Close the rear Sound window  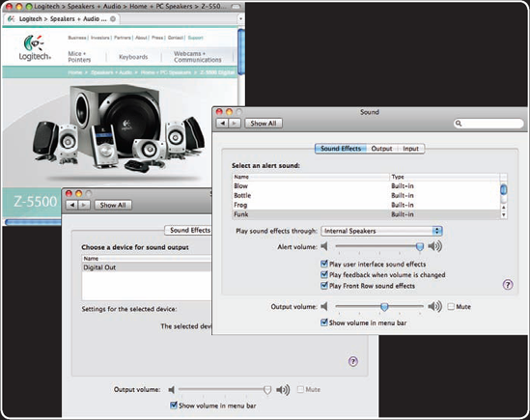tap(69, 193)
